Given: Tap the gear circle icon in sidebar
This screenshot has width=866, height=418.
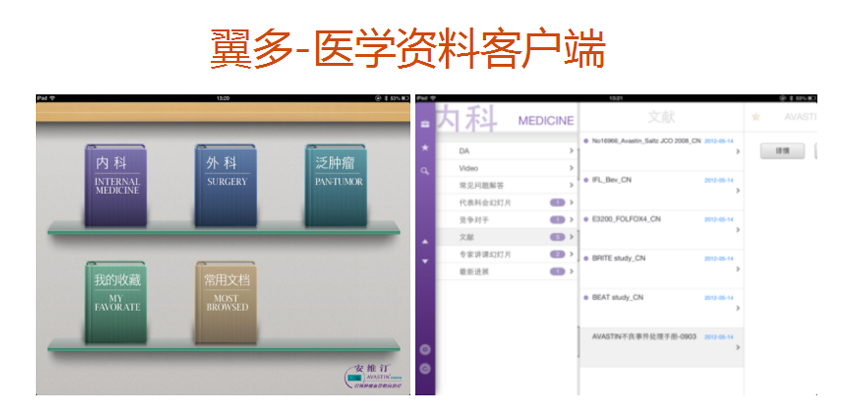Looking at the screenshot, I should [x=425, y=350].
